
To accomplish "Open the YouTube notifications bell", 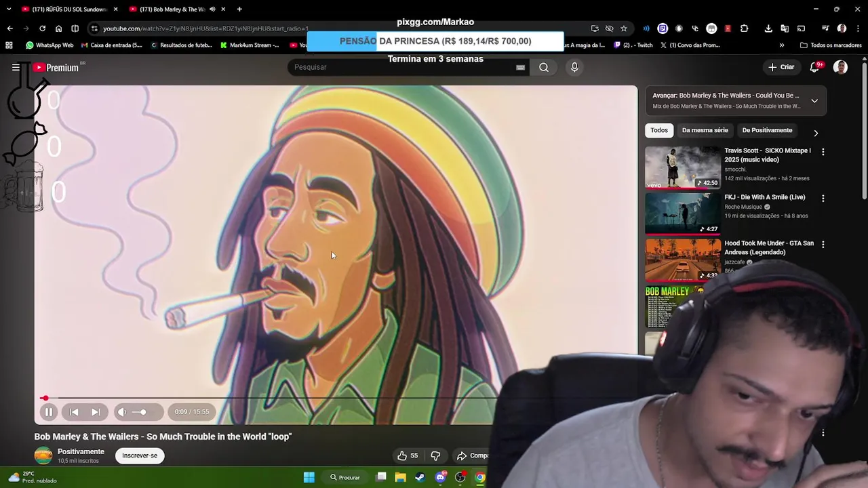I will pyautogui.click(x=815, y=67).
